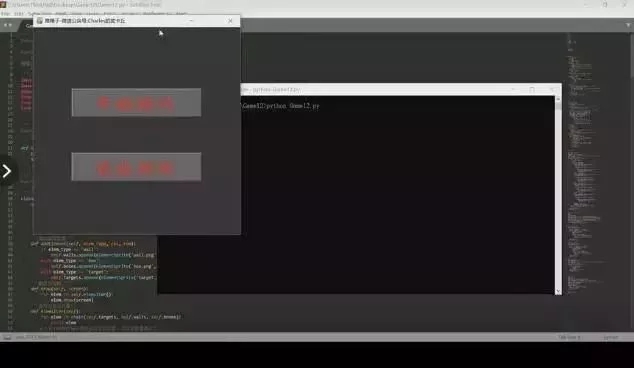Click the command prompt window icon
The height and width of the screenshot is (368, 634).
[x=244, y=90]
